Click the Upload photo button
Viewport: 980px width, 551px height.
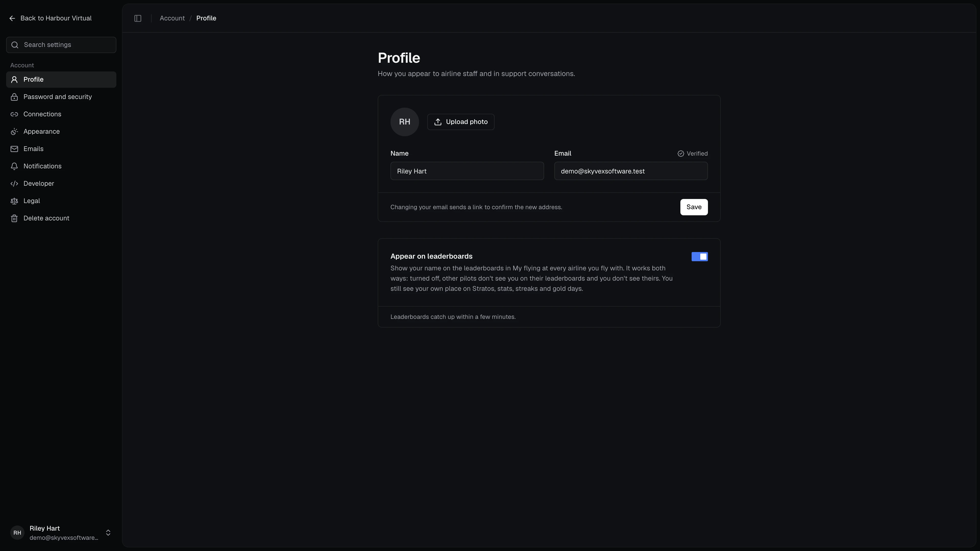[x=461, y=122]
